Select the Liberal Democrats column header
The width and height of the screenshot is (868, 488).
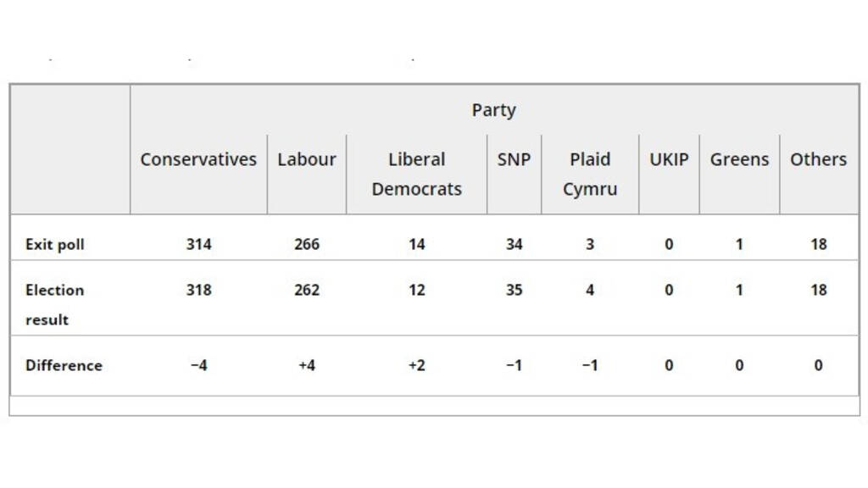[416, 174]
